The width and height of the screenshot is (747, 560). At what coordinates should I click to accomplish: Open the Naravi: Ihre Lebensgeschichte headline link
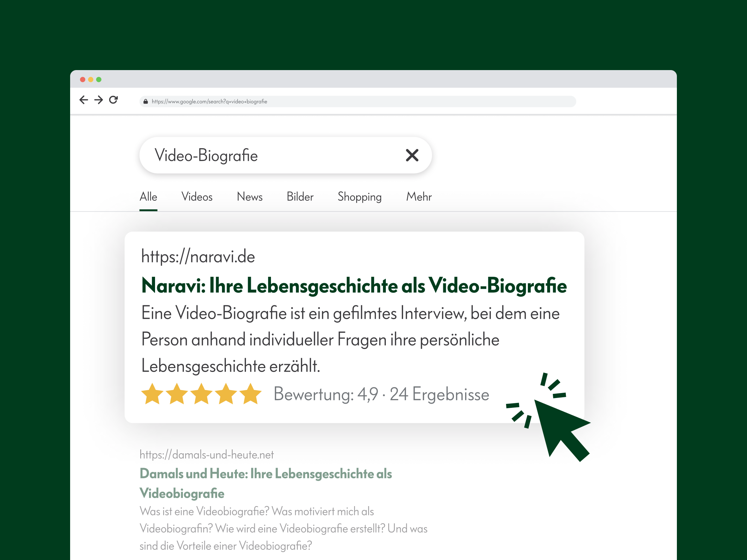[354, 285]
